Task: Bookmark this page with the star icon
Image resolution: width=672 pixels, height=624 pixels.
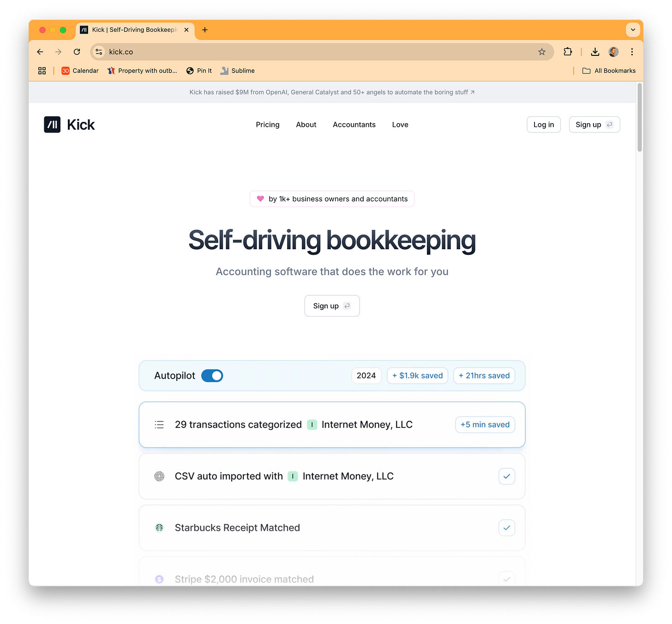Action: (542, 52)
